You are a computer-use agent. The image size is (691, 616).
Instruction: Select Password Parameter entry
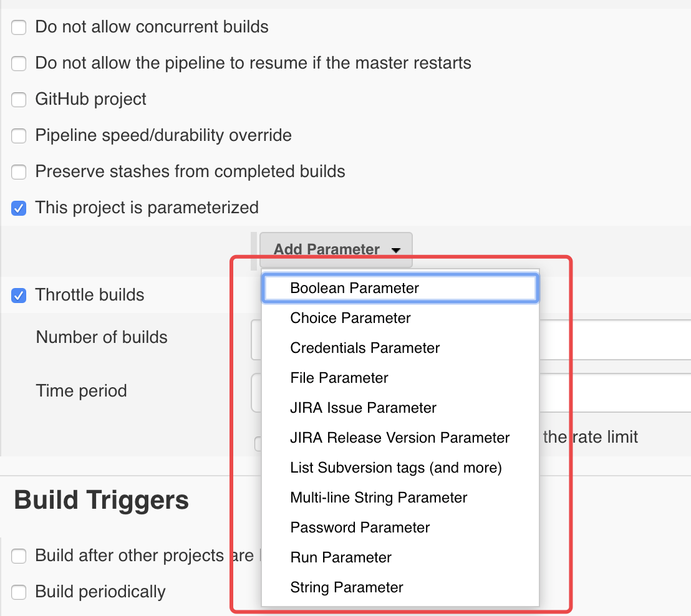[360, 527]
